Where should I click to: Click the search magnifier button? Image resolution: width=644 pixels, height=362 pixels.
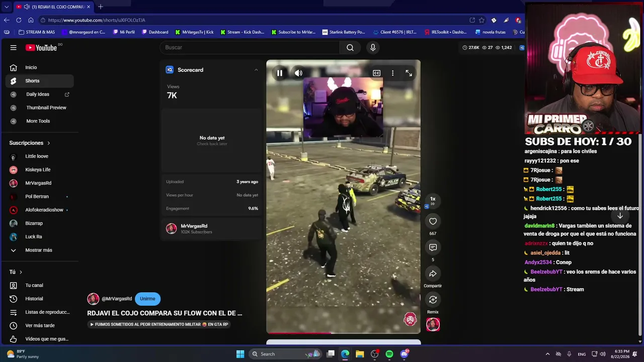(350, 47)
